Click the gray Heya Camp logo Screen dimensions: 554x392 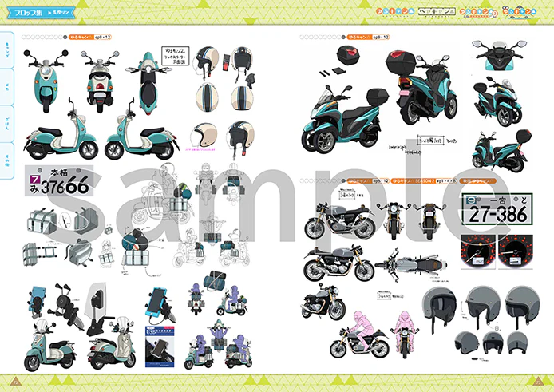tap(437, 12)
